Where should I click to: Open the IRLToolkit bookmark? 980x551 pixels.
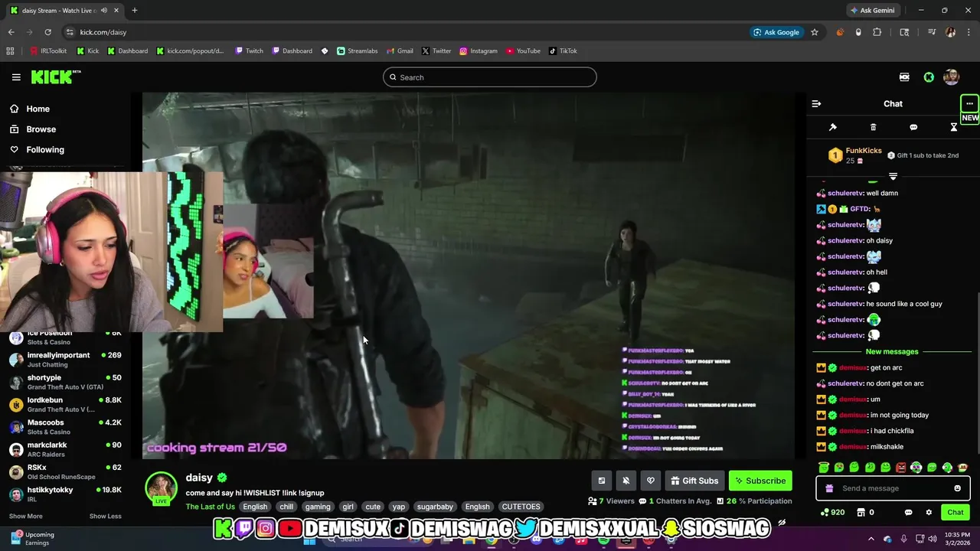click(48, 51)
